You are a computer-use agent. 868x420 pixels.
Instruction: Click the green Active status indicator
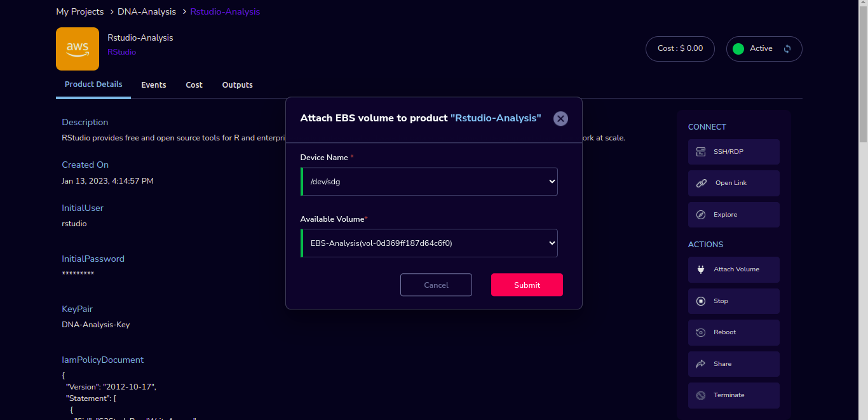pos(738,49)
